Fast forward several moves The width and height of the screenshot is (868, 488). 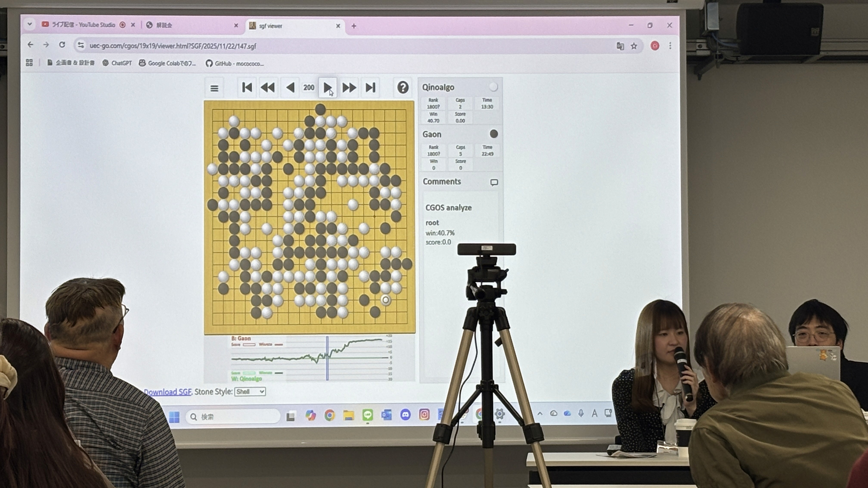(349, 88)
